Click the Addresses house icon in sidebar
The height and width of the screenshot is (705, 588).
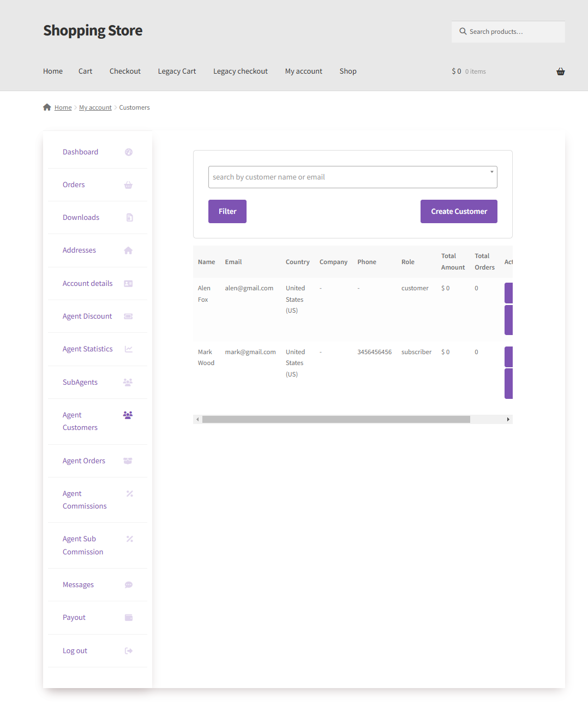click(x=129, y=250)
